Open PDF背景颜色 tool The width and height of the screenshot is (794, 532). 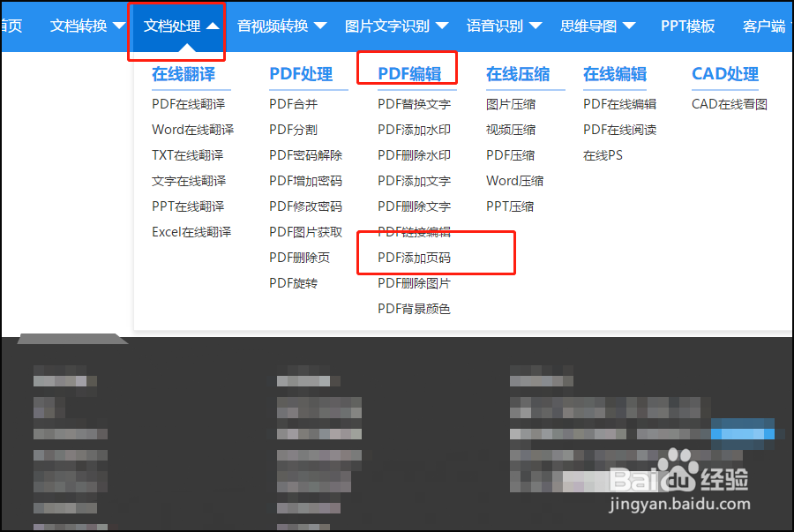point(414,308)
